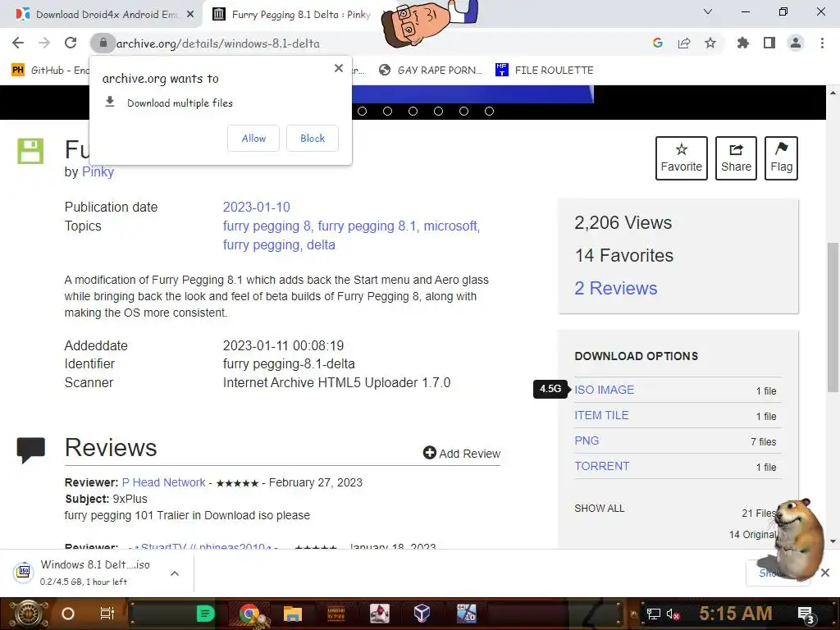Go back to the previous page
Image resolution: width=840 pixels, height=630 pixels.
(x=18, y=43)
